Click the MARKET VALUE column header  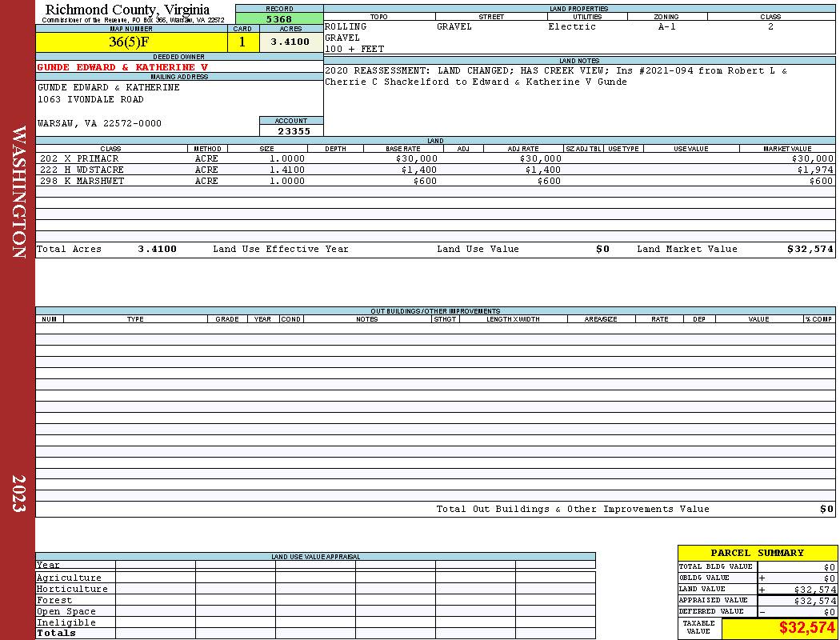[x=787, y=148]
